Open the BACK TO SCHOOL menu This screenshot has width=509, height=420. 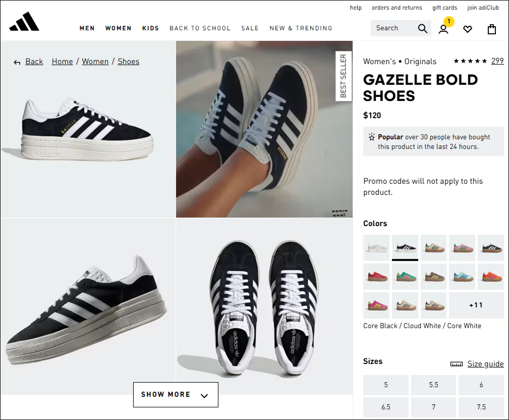click(x=200, y=28)
